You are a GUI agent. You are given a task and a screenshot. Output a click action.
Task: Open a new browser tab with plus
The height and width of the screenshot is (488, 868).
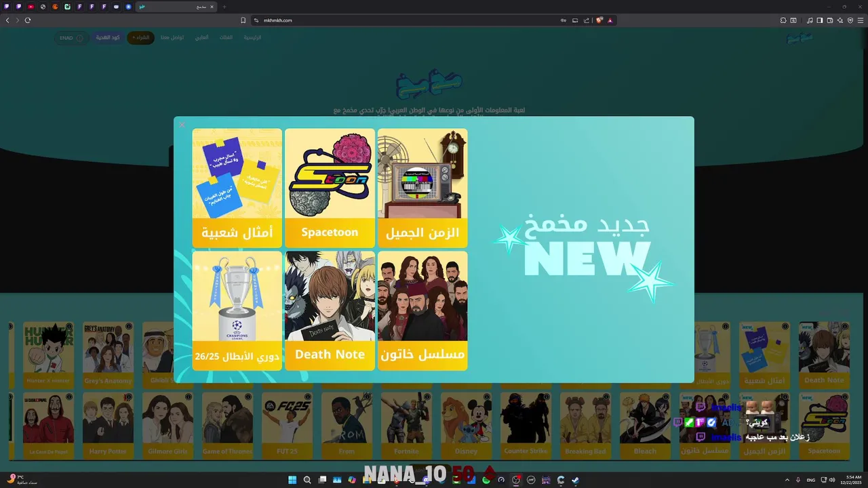(224, 7)
